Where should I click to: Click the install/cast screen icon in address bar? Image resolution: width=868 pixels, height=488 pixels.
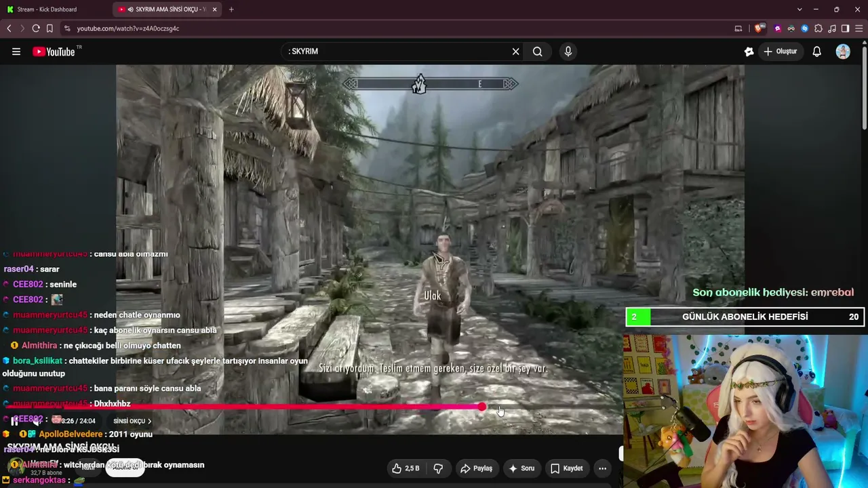[x=738, y=28]
